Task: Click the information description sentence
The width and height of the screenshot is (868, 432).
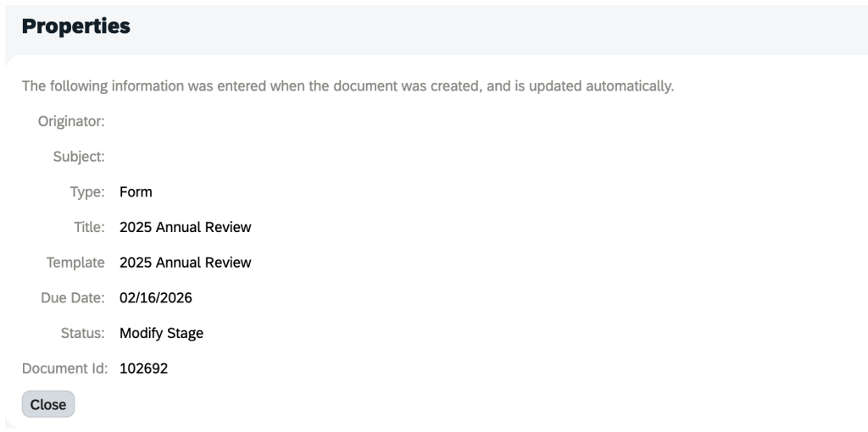Action: tap(348, 86)
